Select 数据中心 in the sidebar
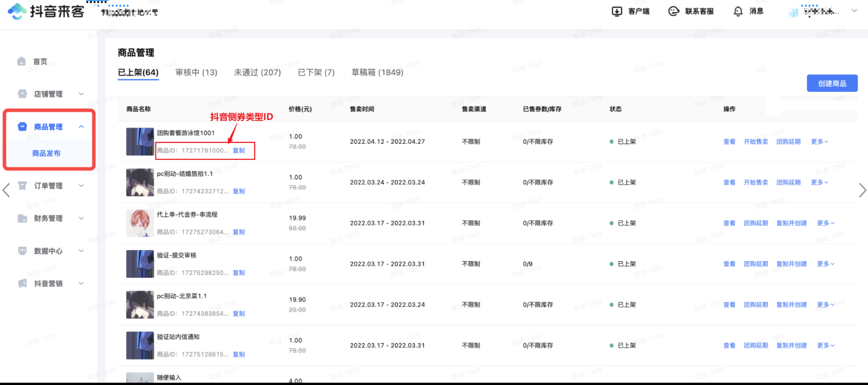This screenshot has width=868, height=385. (48, 251)
